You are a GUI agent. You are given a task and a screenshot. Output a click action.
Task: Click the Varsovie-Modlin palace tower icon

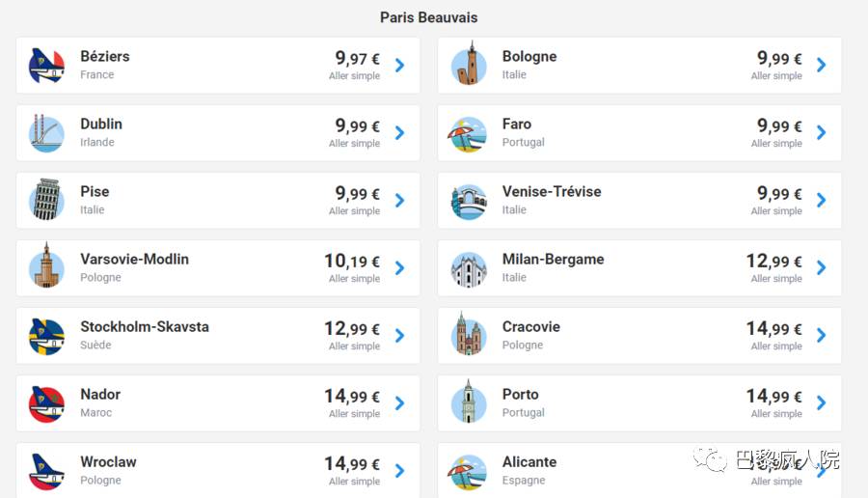[46, 265]
